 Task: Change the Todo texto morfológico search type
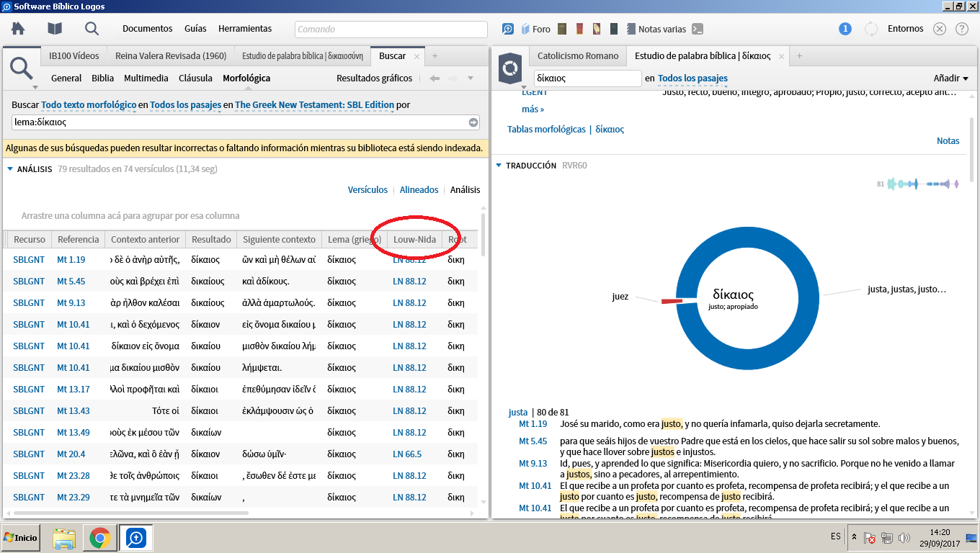coord(89,104)
